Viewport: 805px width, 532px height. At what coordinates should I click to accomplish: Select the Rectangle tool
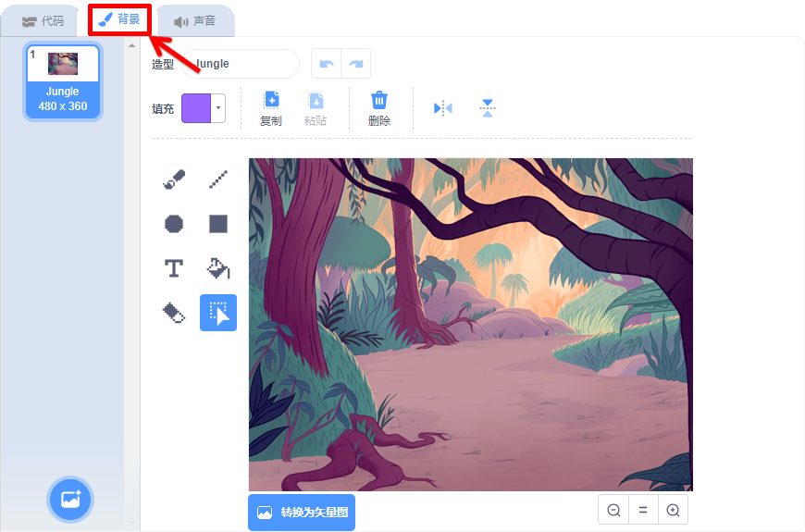coord(218,224)
